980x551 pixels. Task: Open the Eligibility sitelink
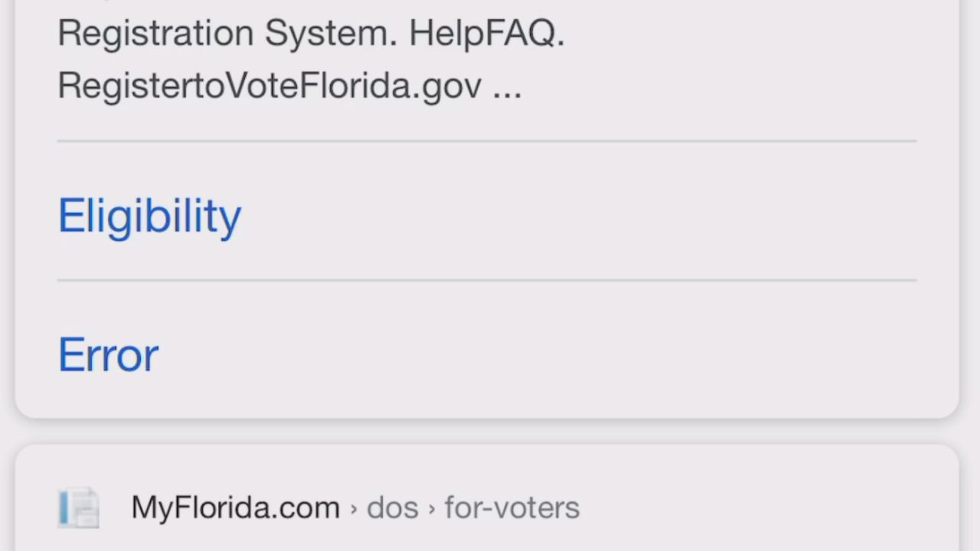[x=149, y=216]
